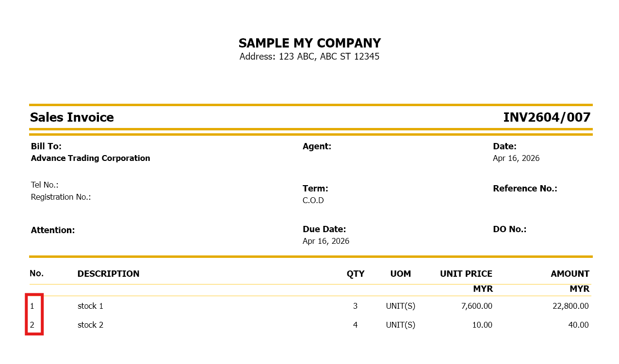Select the company address line
The image size is (619, 364).
[x=309, y=57]
